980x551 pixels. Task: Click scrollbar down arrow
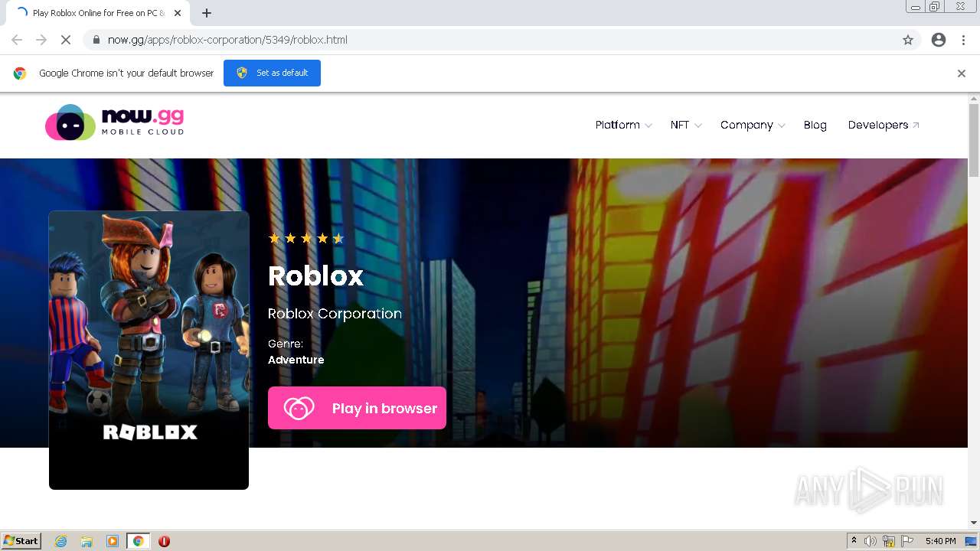pyautogui.click(x=974, y=523)
